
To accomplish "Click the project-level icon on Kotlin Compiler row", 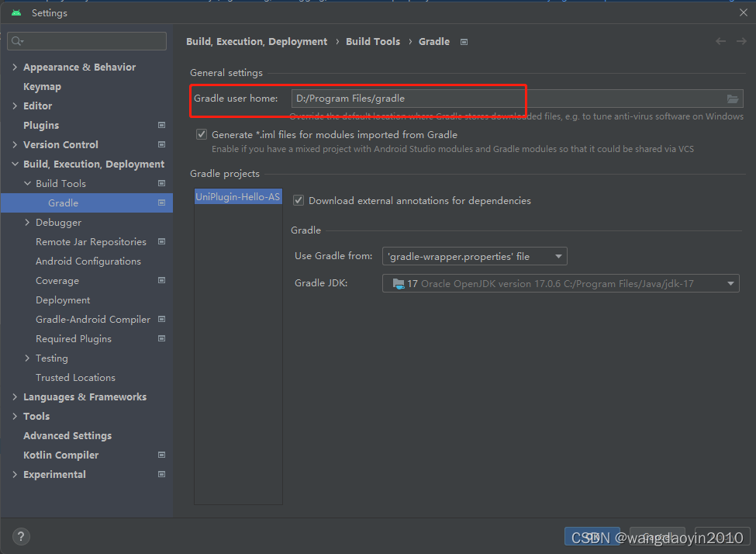I will 161,455.
